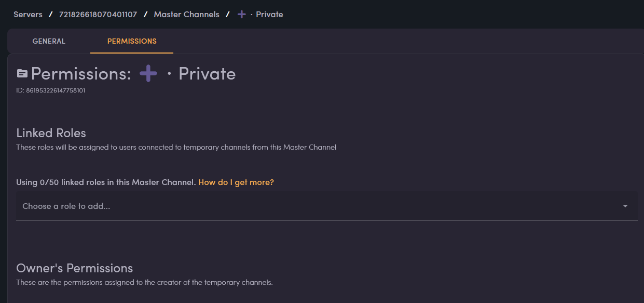Click the small purple plus icon in breadcrumb
644x303 pixels.
pos(241,15)
